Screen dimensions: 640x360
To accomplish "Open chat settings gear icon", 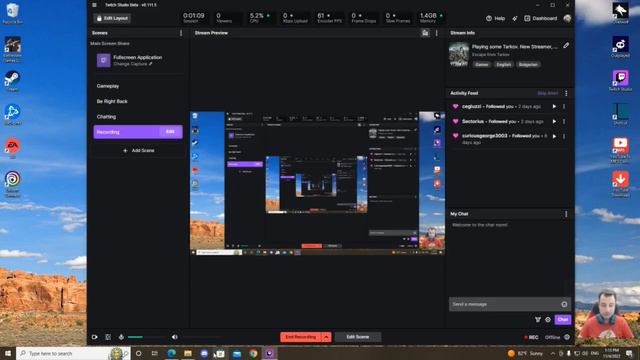I will (548, 320).
